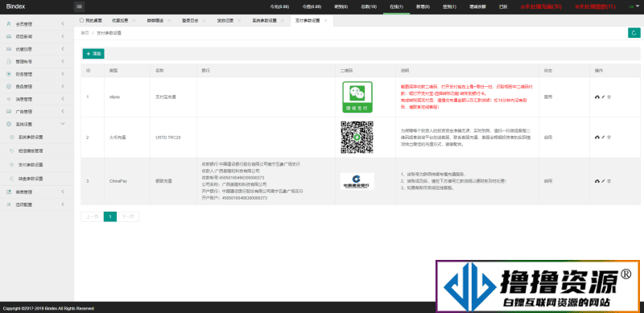Click the 在线(1) item in the top bar
The width and height of the screenshot is (644, 313).
[396, 6]
